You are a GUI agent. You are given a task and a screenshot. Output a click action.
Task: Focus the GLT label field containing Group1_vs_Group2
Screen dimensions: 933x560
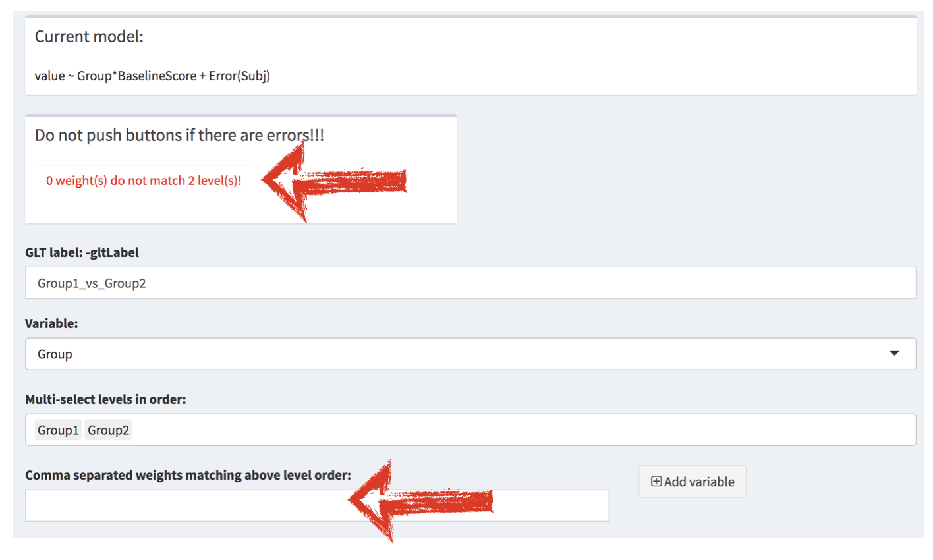461,283
